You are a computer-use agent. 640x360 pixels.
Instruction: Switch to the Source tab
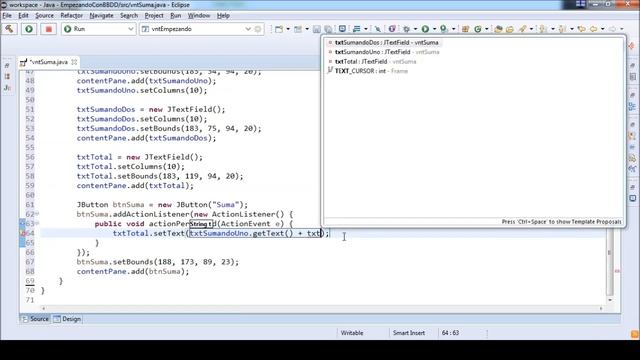pos(36,319)
